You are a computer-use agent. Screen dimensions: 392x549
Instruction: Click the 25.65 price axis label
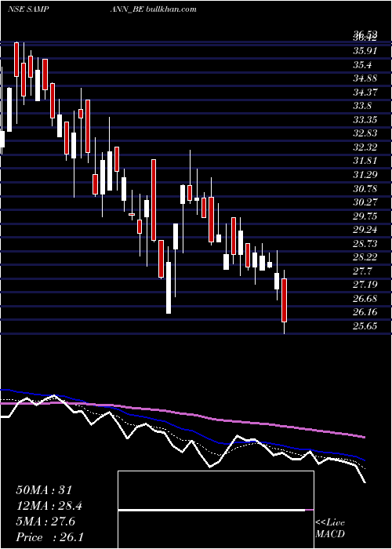pyautogui.click(x=365, y=326)
